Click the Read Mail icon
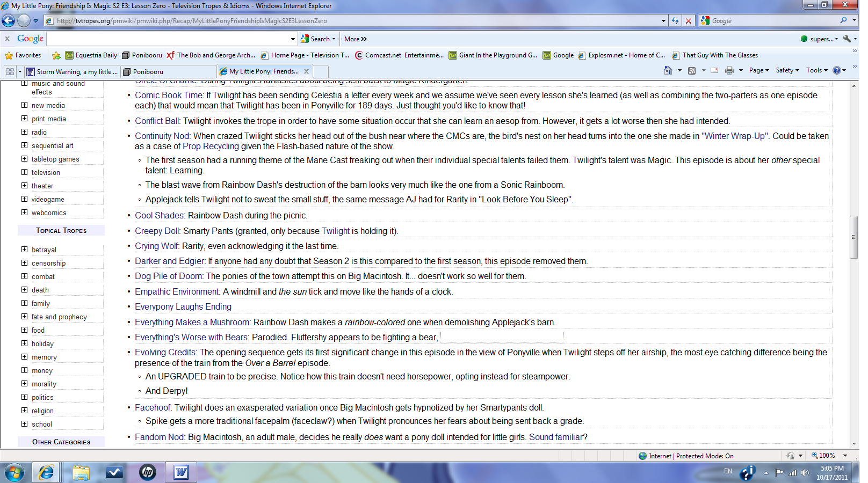This screenshot has height=483, width=868. 714,70
